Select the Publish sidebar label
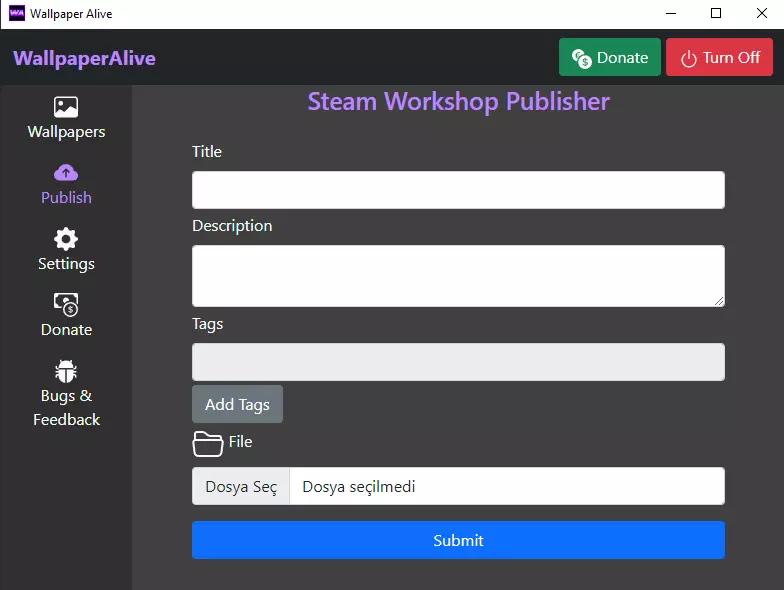 [66, 198]
